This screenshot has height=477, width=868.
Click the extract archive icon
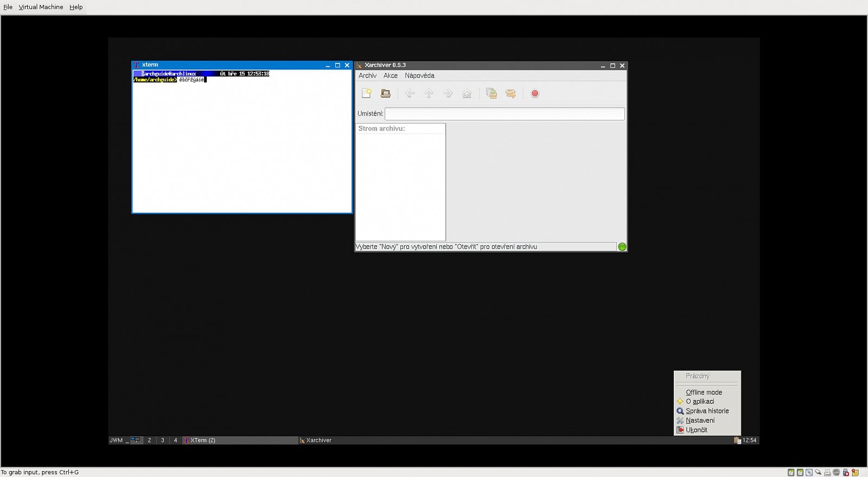510,93
